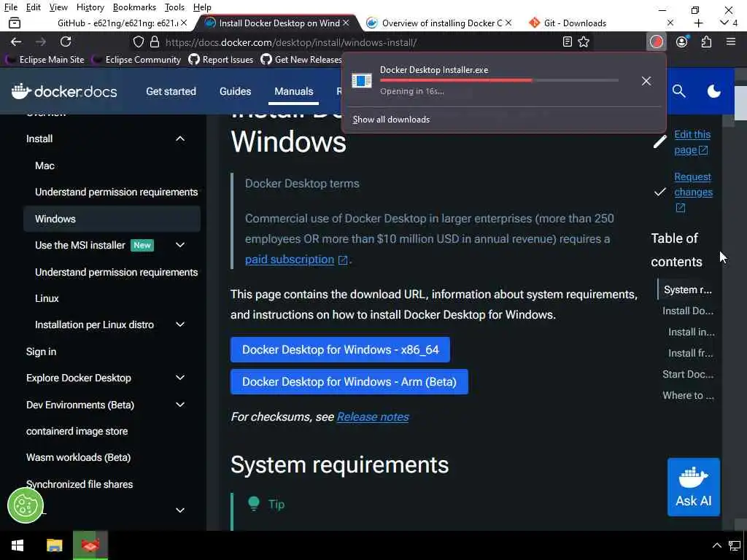Show hidden system tray icons
The image size is (747, 560).
(x=716, y=545)
